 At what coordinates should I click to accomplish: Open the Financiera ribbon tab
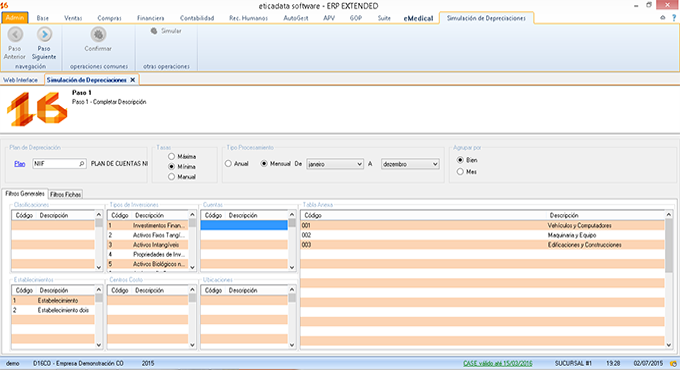click(150, 18)
